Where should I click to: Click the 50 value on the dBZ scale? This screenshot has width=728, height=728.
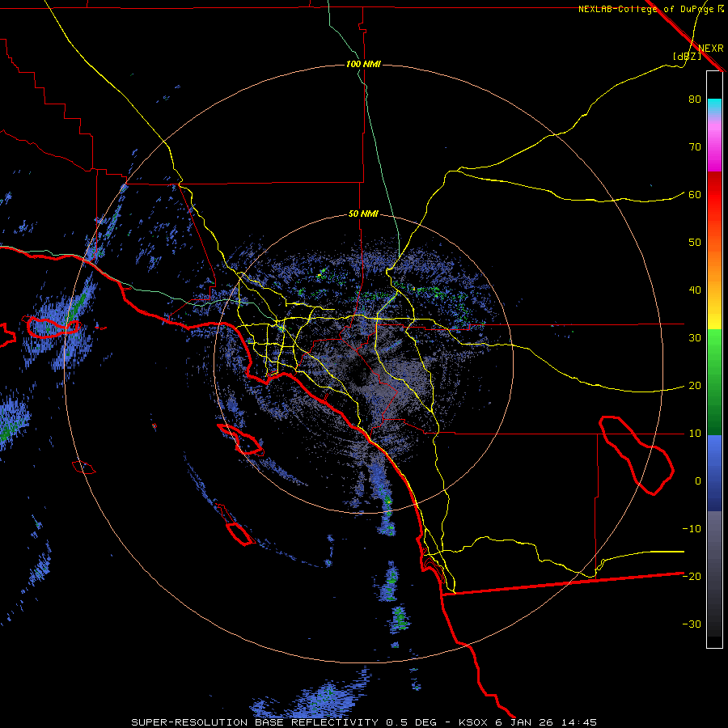click(x=695, y=243)
